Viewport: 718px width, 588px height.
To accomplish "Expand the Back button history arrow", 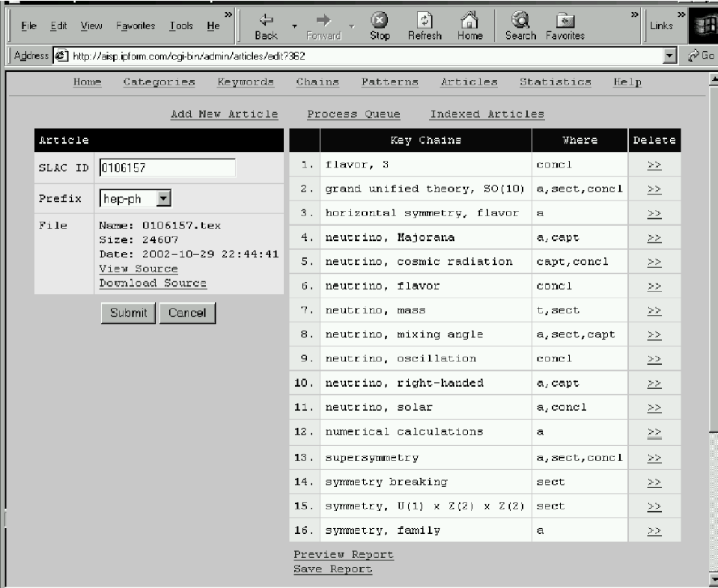I will (x=294, y=25).
